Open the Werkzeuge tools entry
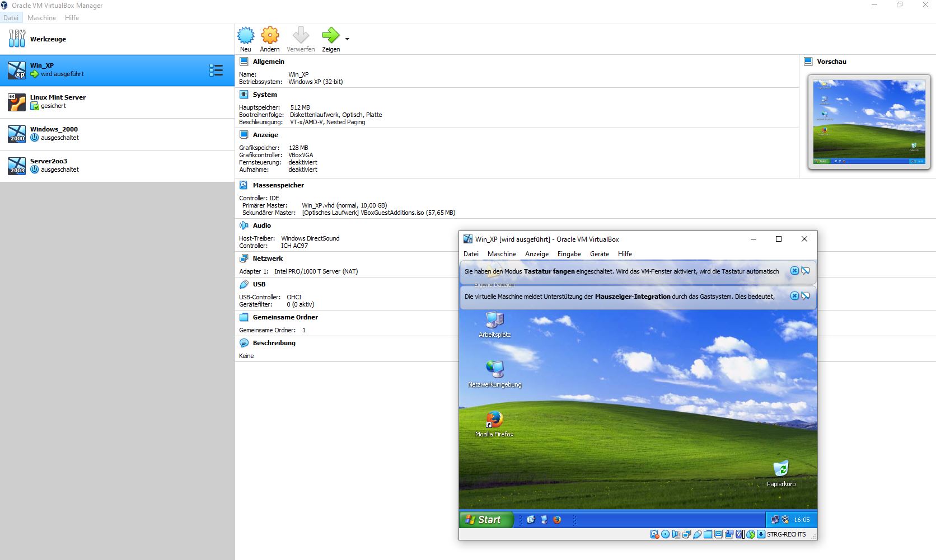The image size is (936, 560). point(117,39)
